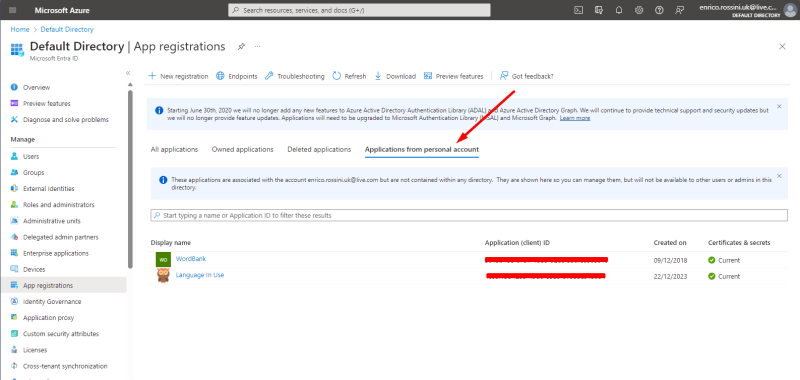Image resolution: width=800 pixels, height=380 pixels.
Task: Switch to All applications tab
Action: tap(174, 149)
